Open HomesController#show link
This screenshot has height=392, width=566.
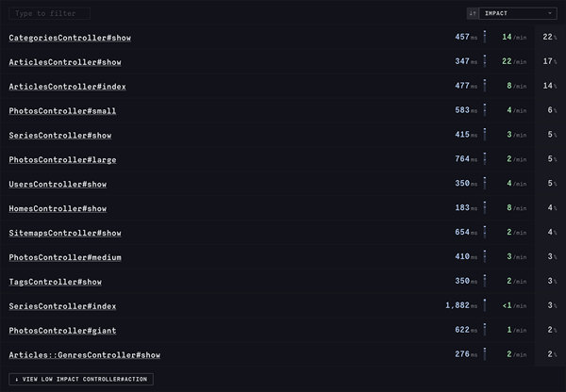58,208
